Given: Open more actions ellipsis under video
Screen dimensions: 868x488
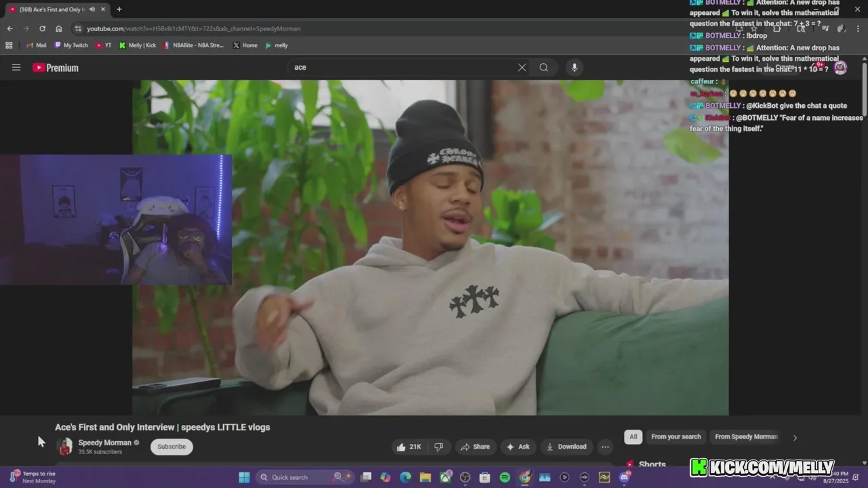Looking at the screenshot, I should [605, 447].
